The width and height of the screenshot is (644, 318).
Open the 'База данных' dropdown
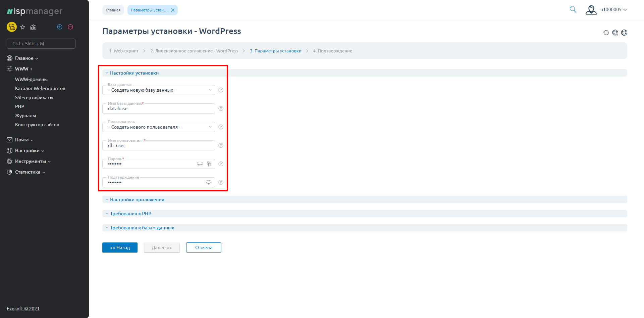tap(158, 90)
